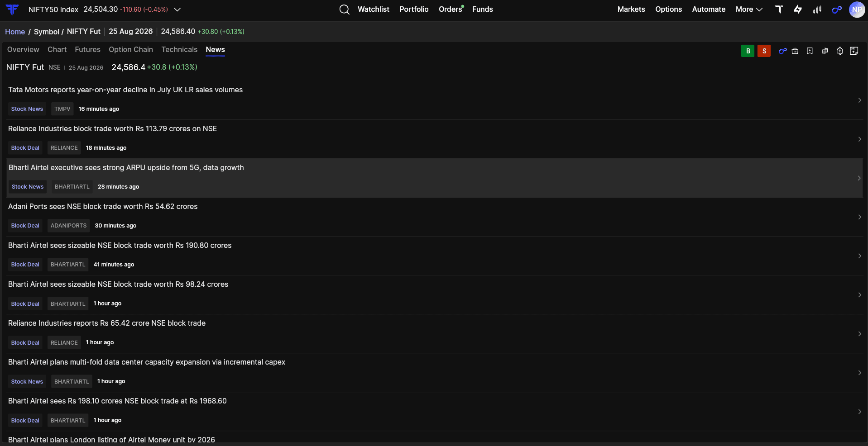Open the Option Chain tab
The width and height of the screenshot is (868, 446).
(131, 50)
